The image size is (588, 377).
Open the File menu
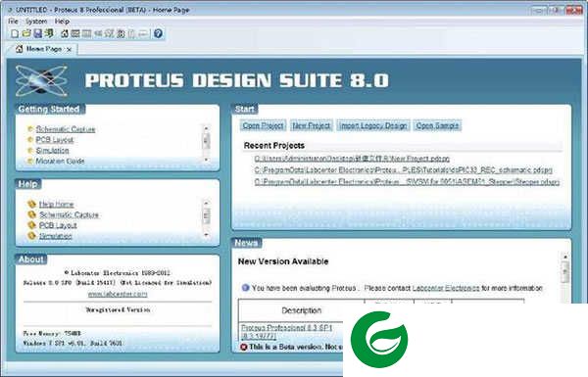point(13,22)
